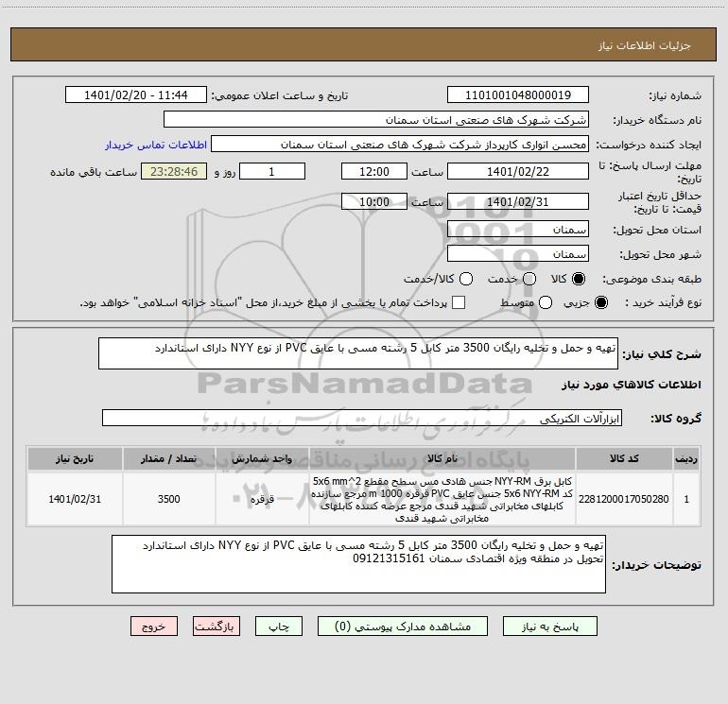
Task: Click the بازگشت back button
Action: pyautogui.click(x=217, y=627)
